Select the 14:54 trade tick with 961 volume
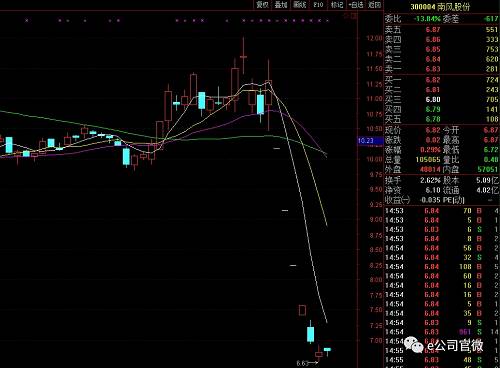Image resolution: width=500 pixels, height=368 pixels. pos(442,332)
